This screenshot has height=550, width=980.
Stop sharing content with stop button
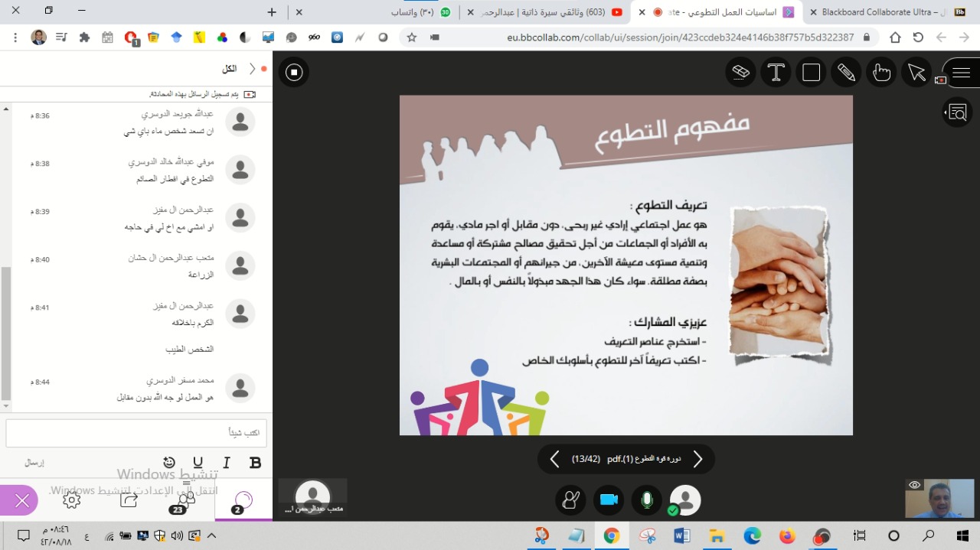pos(294,73)
